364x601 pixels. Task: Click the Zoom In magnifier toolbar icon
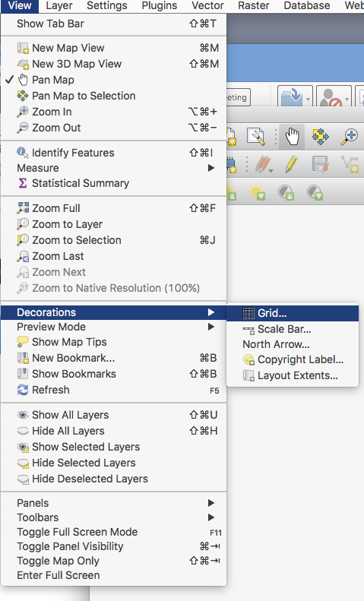pos(349,137)
